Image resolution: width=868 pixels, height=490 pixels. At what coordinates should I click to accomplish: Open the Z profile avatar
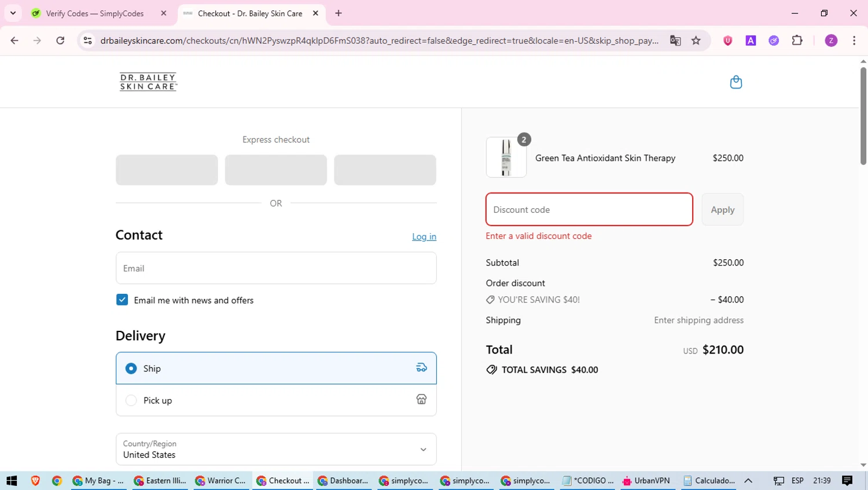pos(831,40)
